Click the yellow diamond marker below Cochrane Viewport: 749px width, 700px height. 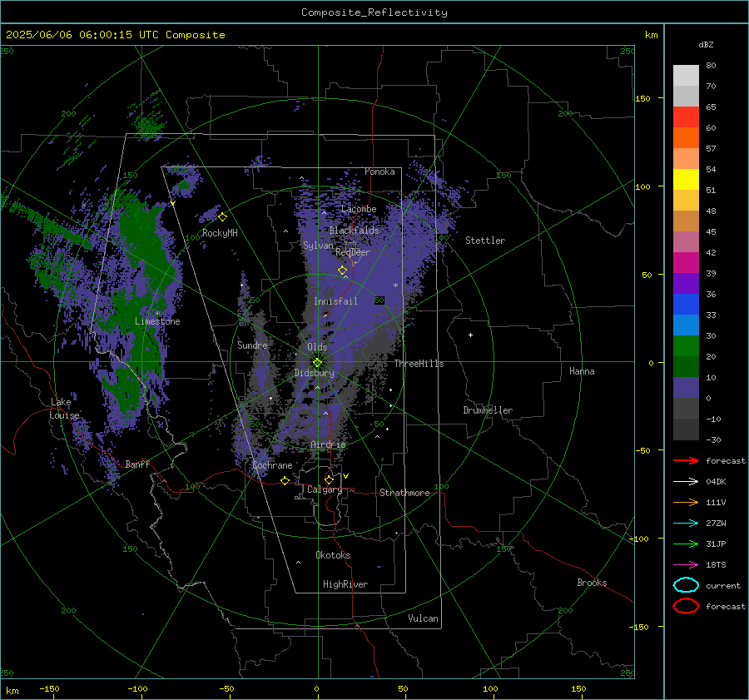tap(285, 480)
